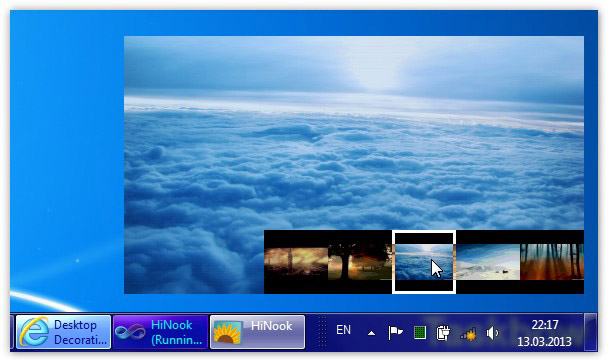The height and width of the screenshot is (362, 608).
Task: Click the Action Center flag icon
Action: tap(395, 333)
